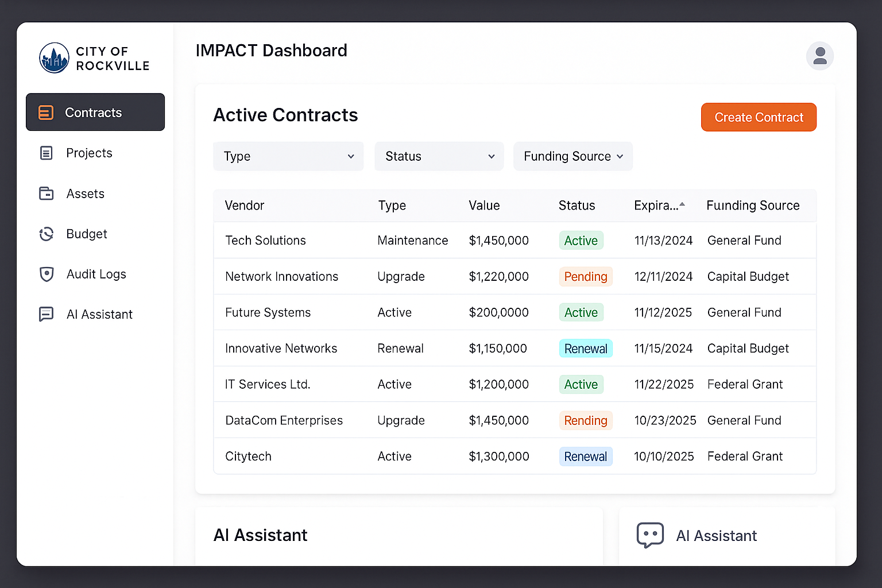The width and height of the screenshot is (882, 588).
Task: Open the Status filter dropdown
Action: [x=439, y=156]
